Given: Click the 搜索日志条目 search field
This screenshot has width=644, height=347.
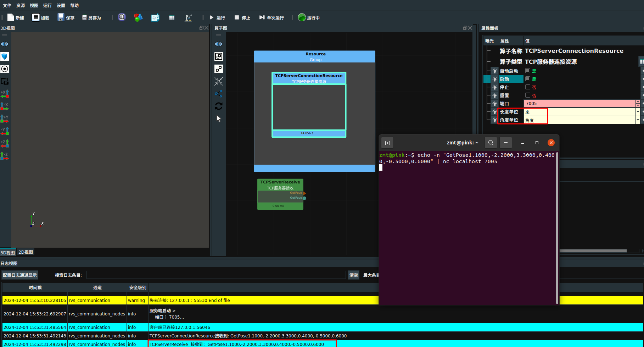Looking at the screenshot, I should coord(216,275).
